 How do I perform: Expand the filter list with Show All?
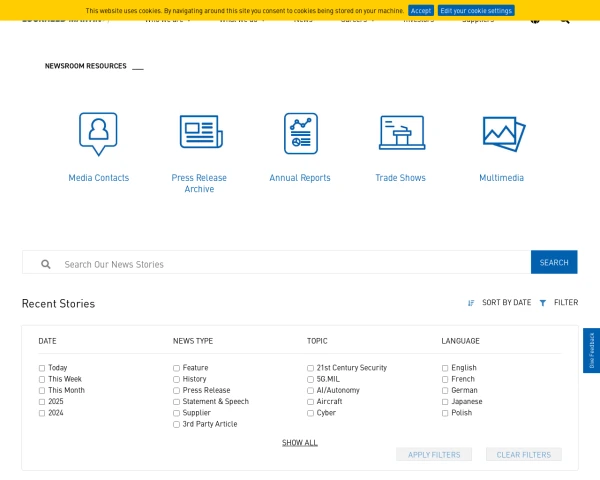pos(300,442)
